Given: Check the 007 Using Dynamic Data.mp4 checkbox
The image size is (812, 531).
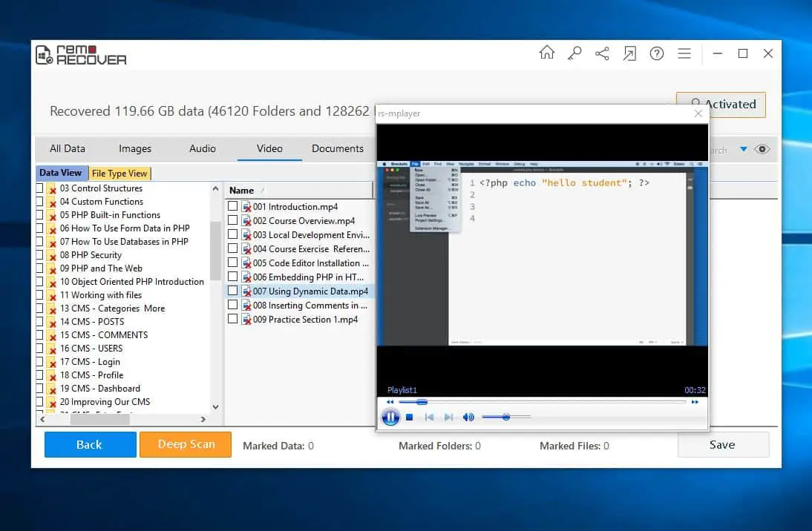Looking at the screenshot, I should (233, 290).
